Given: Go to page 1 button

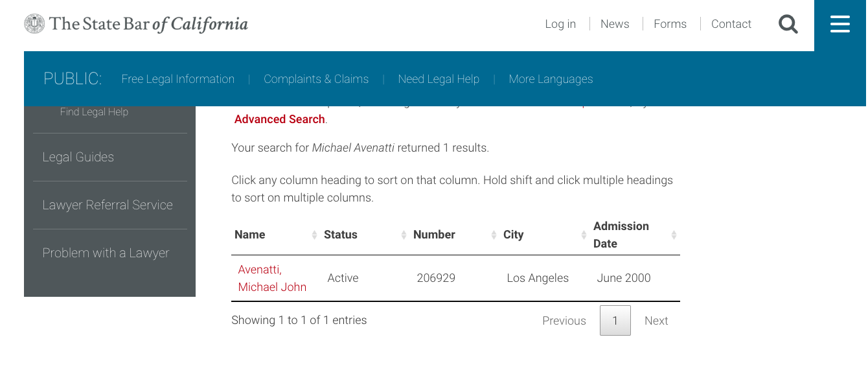Looking at the screenshot, I should (615, 321).
